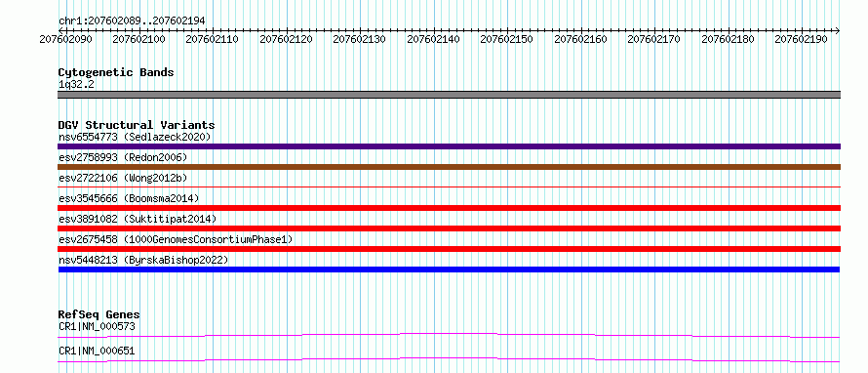Click the DGV Structural Variants track title
The height and width of the screenshot is (373, 868).
click(x=137, y=125)
